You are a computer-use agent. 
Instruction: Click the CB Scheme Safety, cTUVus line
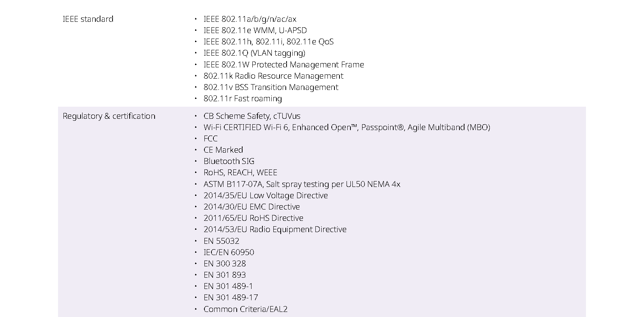pyautogui.click(x=252, y=116)
